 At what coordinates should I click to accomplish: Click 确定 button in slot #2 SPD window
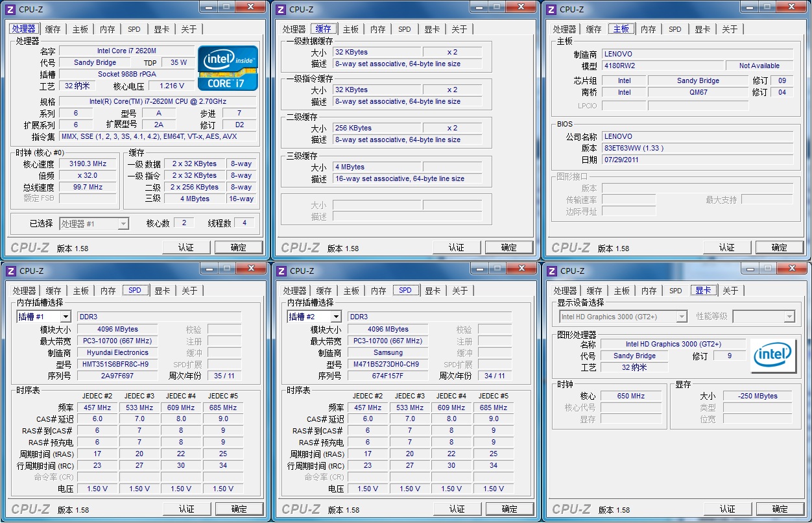pos(510,509)
